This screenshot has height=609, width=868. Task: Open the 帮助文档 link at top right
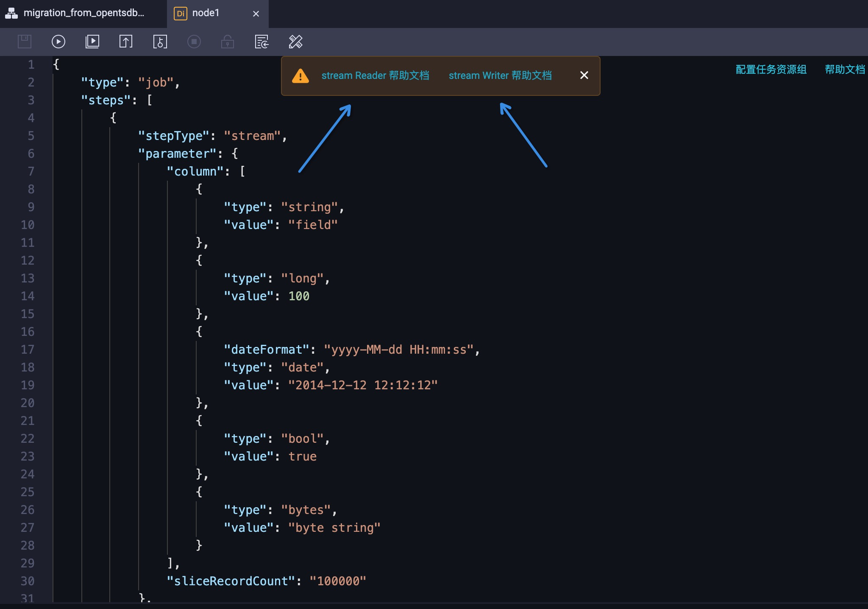click(845, 70)
